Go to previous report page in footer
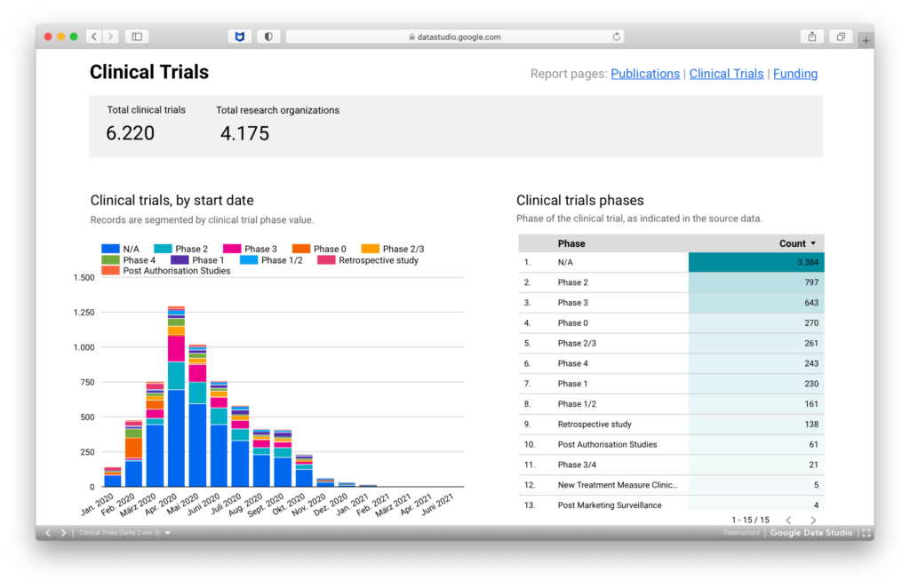This screenshot has width=910, height=588. click(48, 532)
